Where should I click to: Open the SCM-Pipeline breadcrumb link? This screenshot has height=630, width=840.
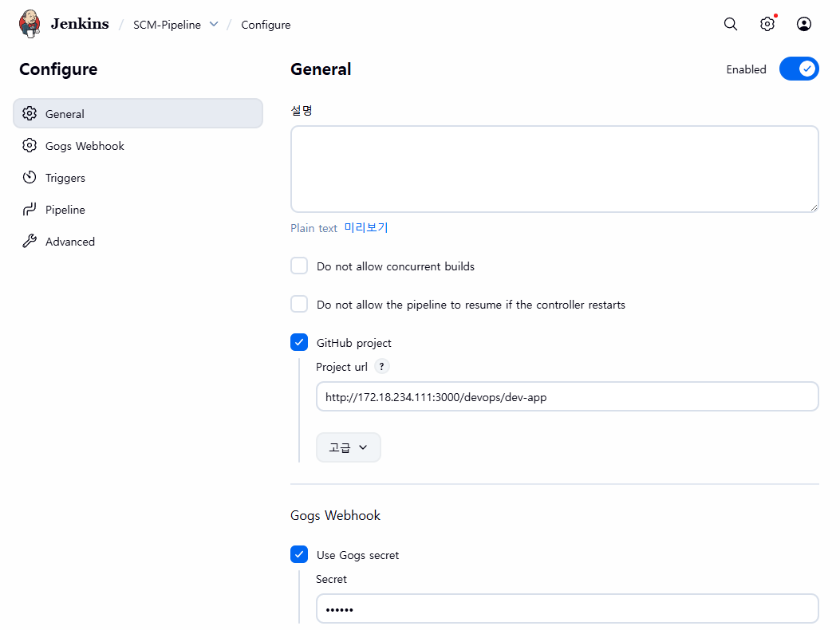[x=168, y=25]
